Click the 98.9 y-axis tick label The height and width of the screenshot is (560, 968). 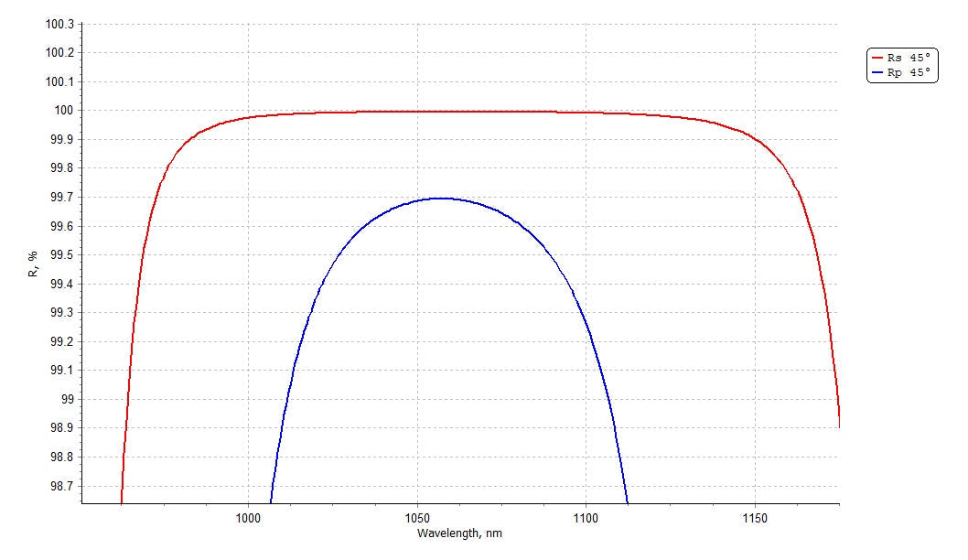coord(61,428)
